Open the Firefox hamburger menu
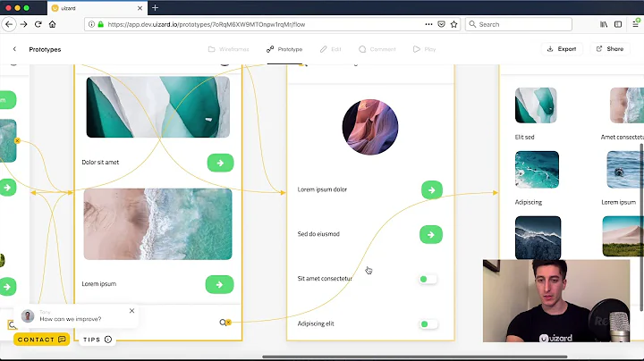The width and height of the screenshot is (644, 361). (636, 24)
